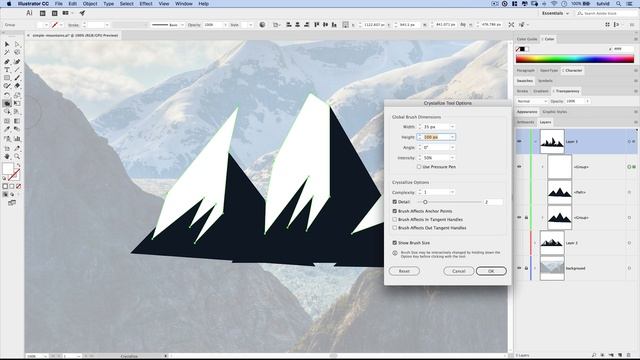This screenshot has height=360, width=640.
Task: Click the Cancel button
Action: click(x=458, y=271)
